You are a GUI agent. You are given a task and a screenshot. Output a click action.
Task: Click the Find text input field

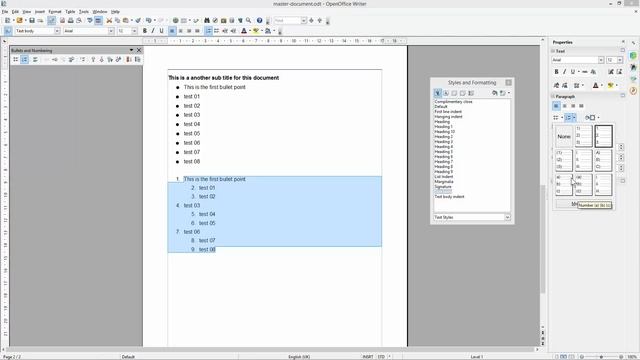[287, 20]
